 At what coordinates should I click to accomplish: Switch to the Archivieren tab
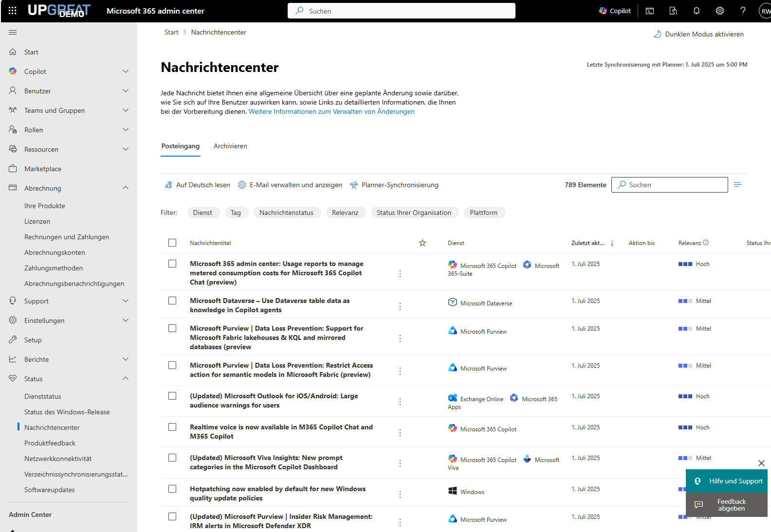(x=230, y=146)
